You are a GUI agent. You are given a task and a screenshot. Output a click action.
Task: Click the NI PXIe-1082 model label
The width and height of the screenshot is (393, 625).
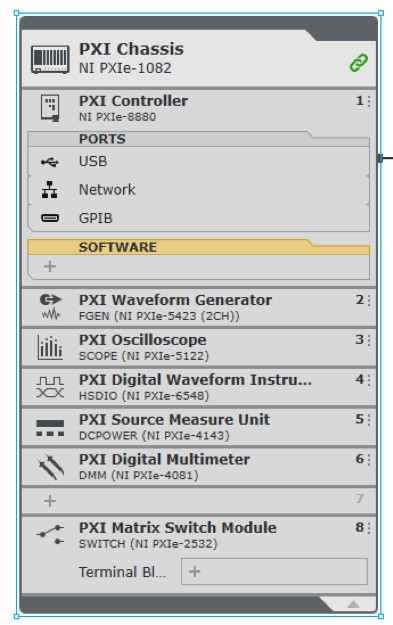[x=125, y=68]
